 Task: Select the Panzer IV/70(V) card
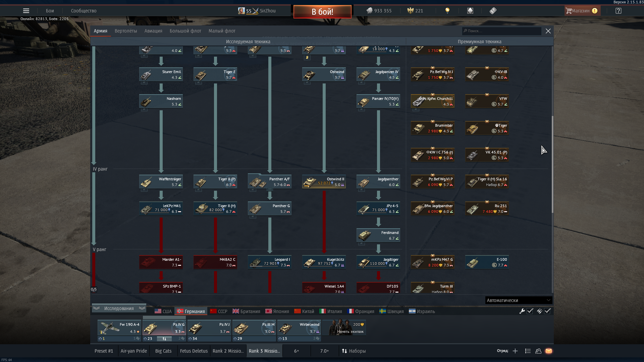(x=378, y=101)
